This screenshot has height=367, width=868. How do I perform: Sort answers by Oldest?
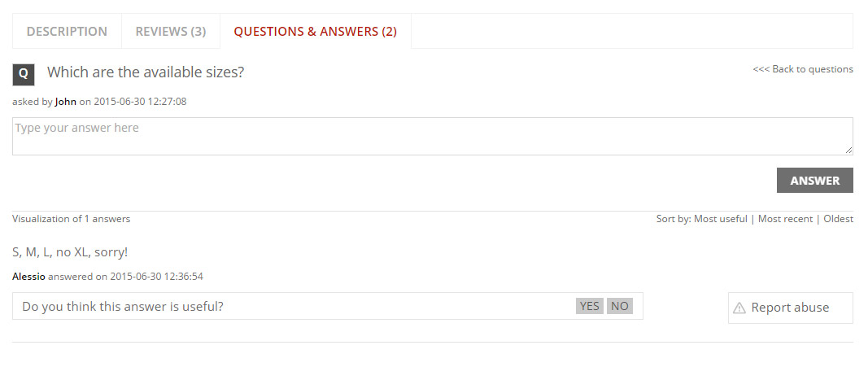click(838, 219)
